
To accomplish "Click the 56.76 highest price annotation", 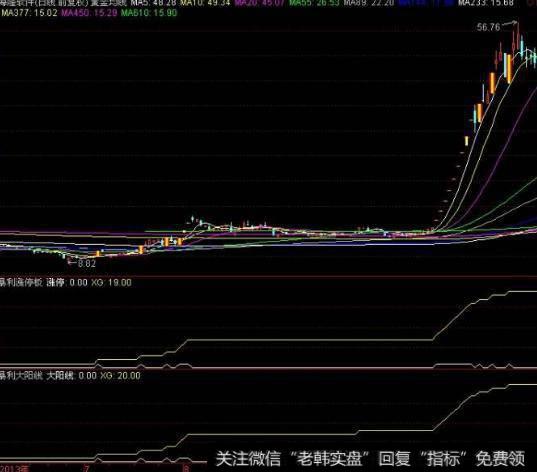I will pos(488,27).
